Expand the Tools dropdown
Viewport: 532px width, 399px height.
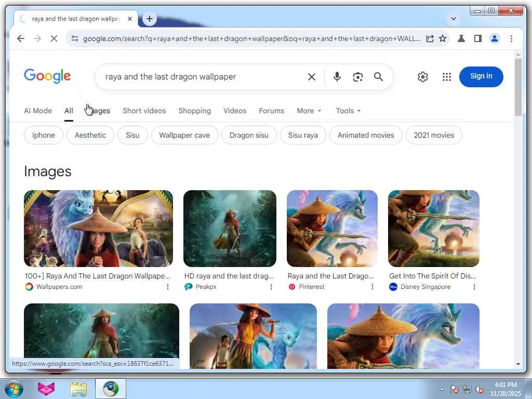point(348,111)
